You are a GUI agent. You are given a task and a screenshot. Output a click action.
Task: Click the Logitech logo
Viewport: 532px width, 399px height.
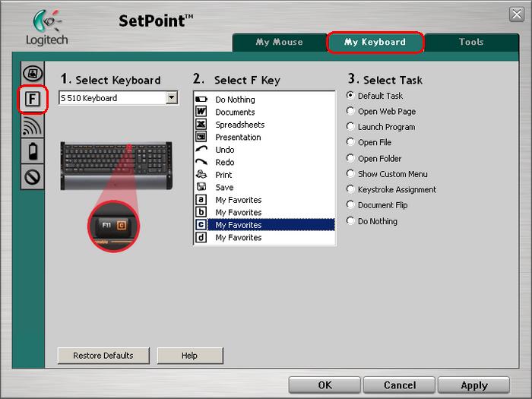click(47, 27)
